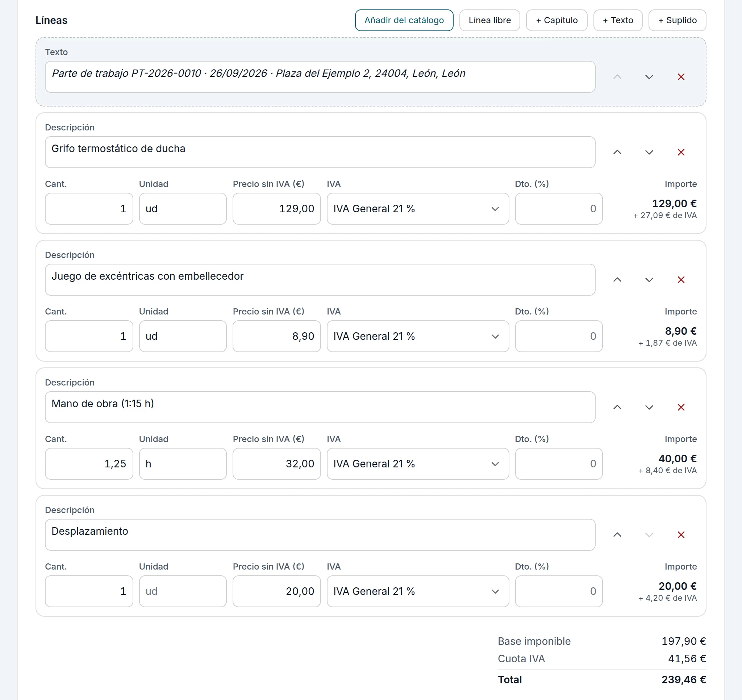Delete the Juego de excéntricas line
Screen dimensions: 742x700
point(681,280)
